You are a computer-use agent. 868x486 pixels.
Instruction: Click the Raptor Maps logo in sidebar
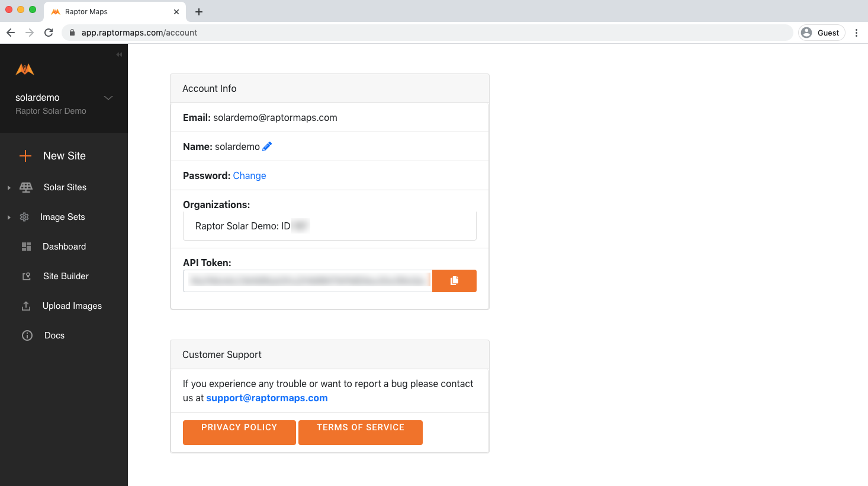coord(25,69)
